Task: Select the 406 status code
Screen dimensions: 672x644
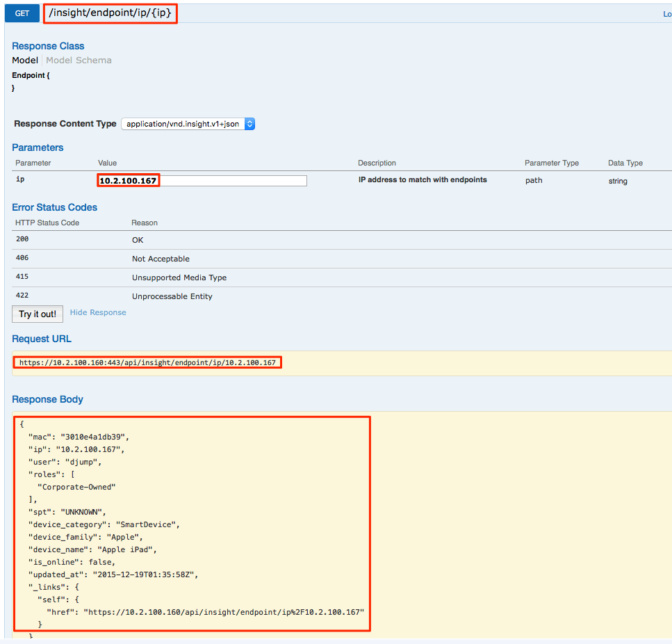Action: pos(22,258)
